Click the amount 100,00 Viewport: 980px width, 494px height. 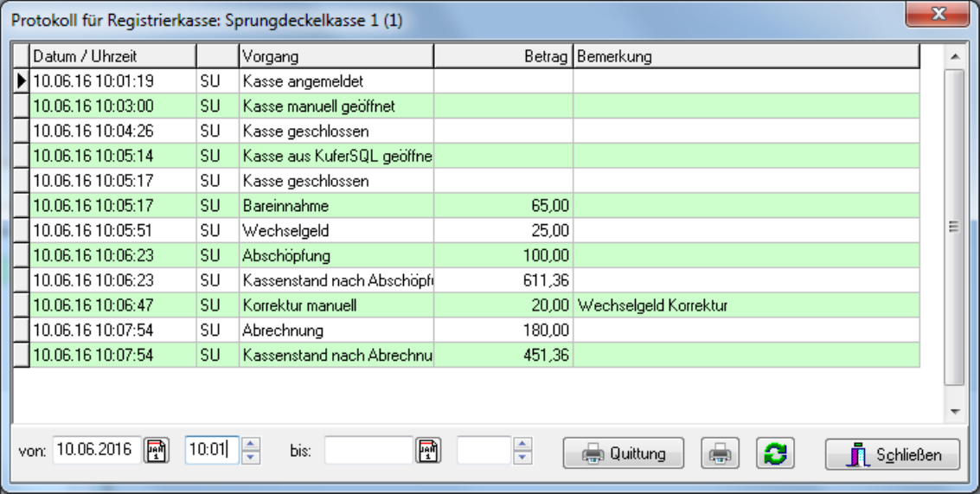tap(547, 256)
